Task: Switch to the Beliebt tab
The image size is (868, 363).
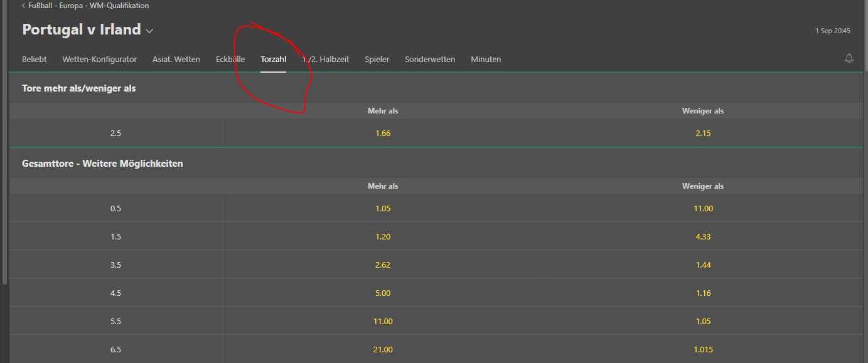Action: point(35,60)
